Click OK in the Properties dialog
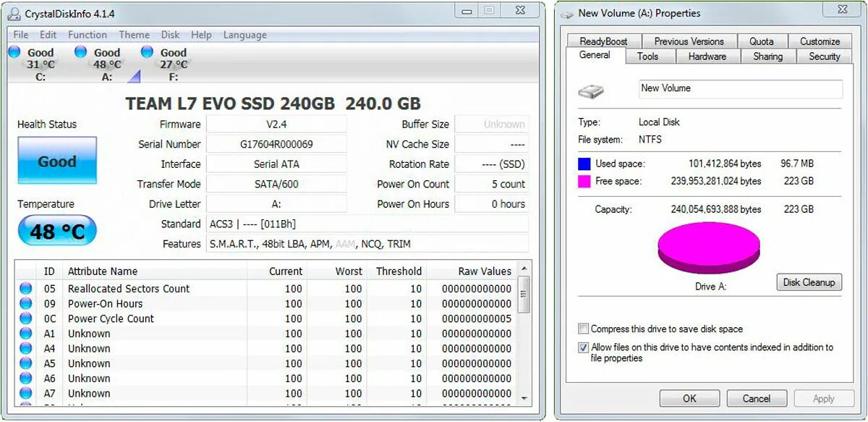This screenshot has width=868, height=422. (689, 398)
